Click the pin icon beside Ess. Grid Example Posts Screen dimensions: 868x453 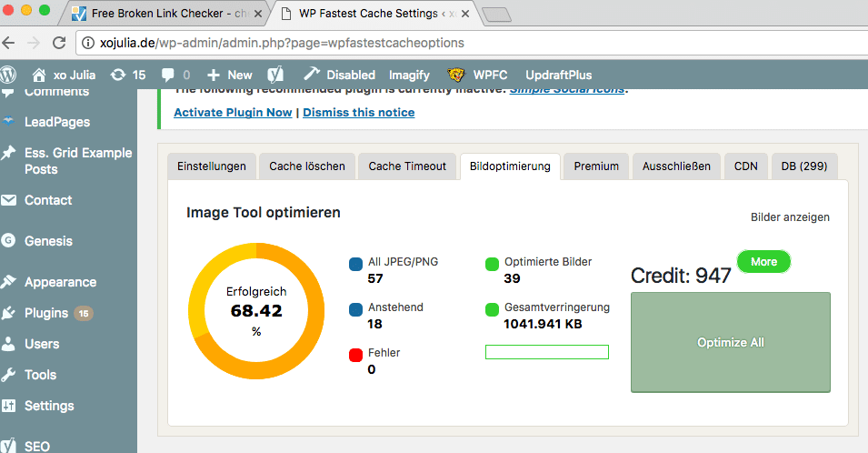click(x=8, y=153)
